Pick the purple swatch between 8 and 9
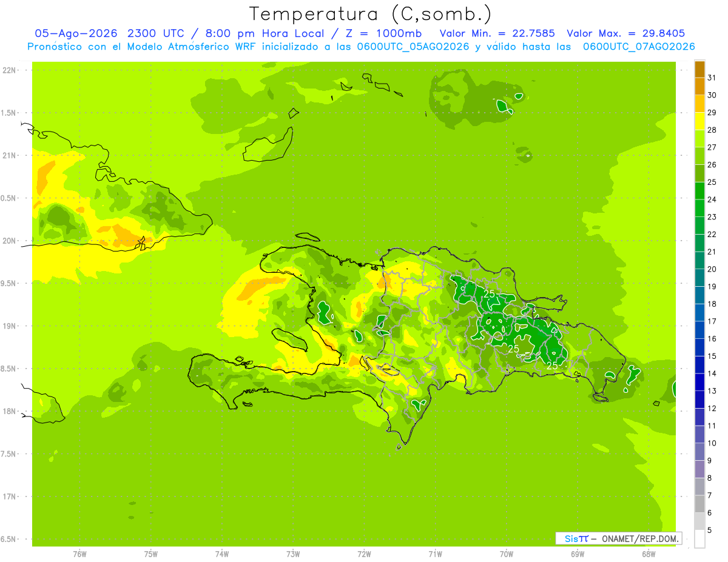The height and width of the screenshot is (562, 728). (x=699, y=469)
